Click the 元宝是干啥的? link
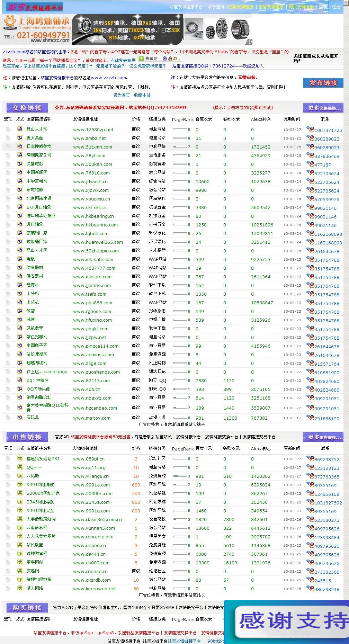Viewport: 349px width, 644px height. click(x=110, y=66)
